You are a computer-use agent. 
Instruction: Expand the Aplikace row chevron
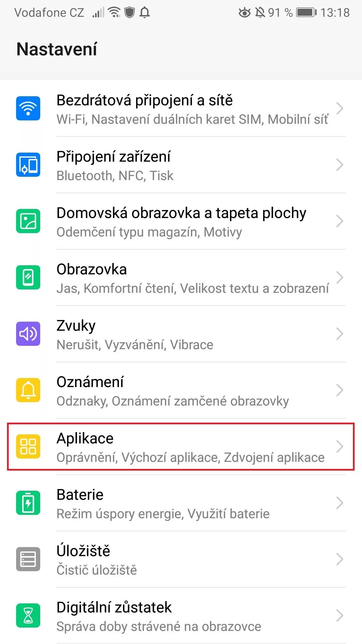tap(340, 446)
